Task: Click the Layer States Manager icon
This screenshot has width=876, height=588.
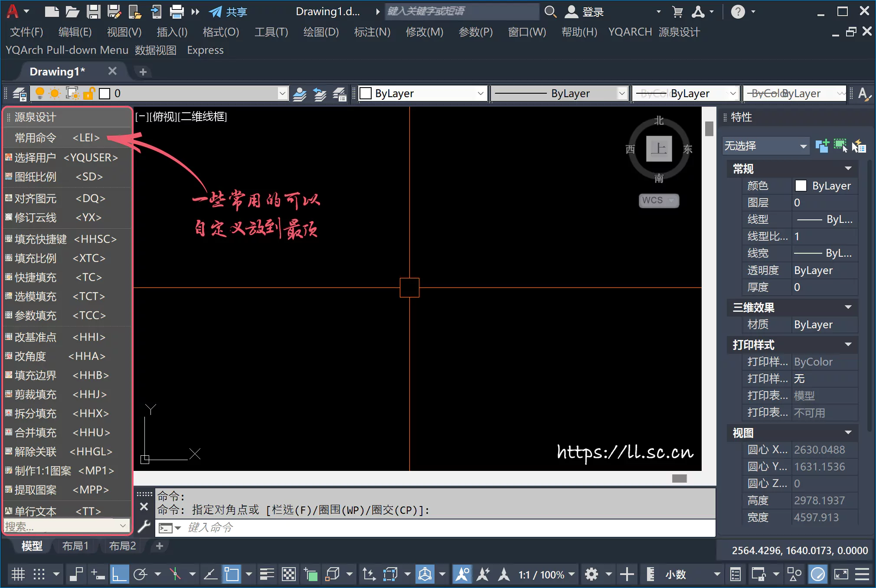Action: (x=340, y=94)
